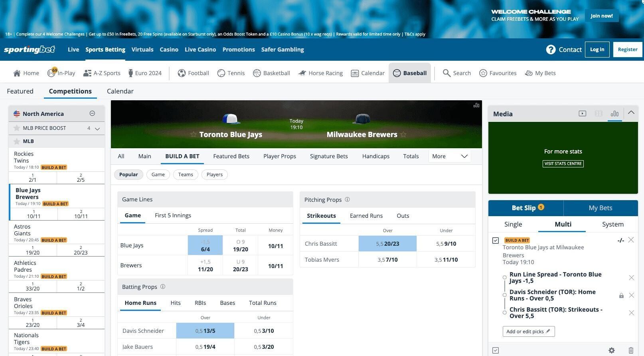The height and width of the screenshot is (356, 644).
Task: Switch bet slip to Single
Action: tap(513, 224)
